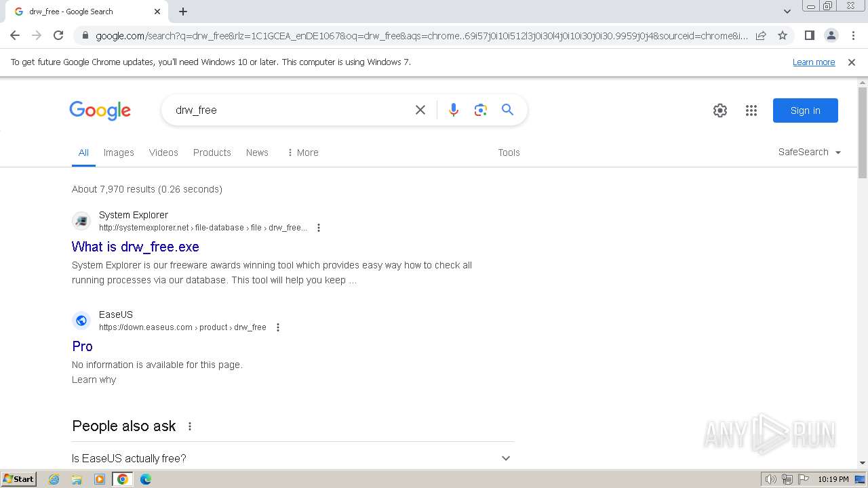Open the SafeSearch dropdown
This screenshot has height=488, width=868.
click(x=810, y=152)
